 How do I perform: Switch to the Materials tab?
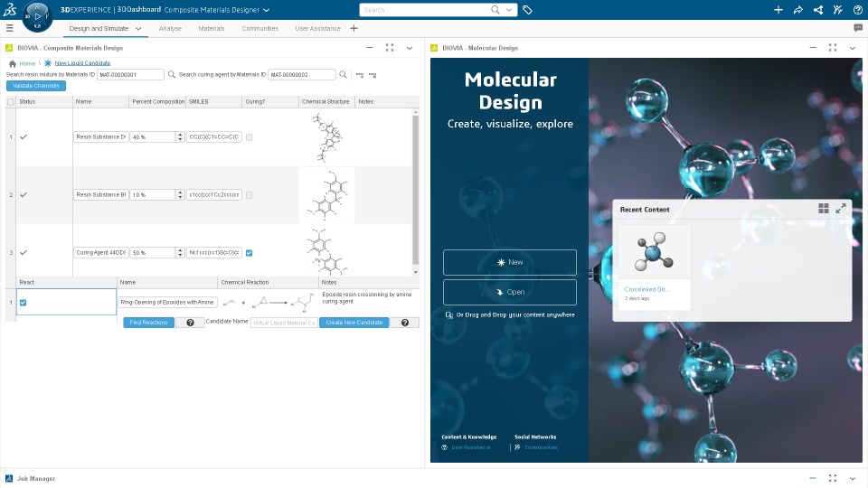click(x=212, y=28)
